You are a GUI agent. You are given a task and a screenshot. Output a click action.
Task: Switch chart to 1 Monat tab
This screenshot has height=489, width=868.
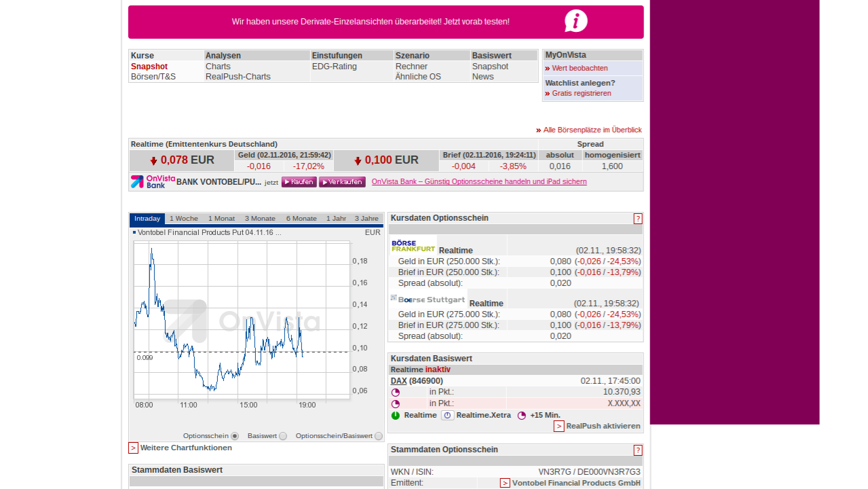click(x=222, y=219)
